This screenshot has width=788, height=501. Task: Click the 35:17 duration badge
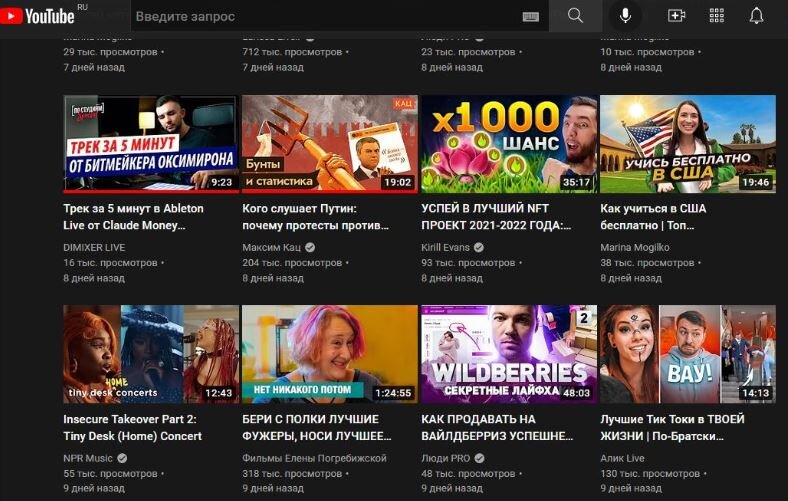click(x=576, y=182)
